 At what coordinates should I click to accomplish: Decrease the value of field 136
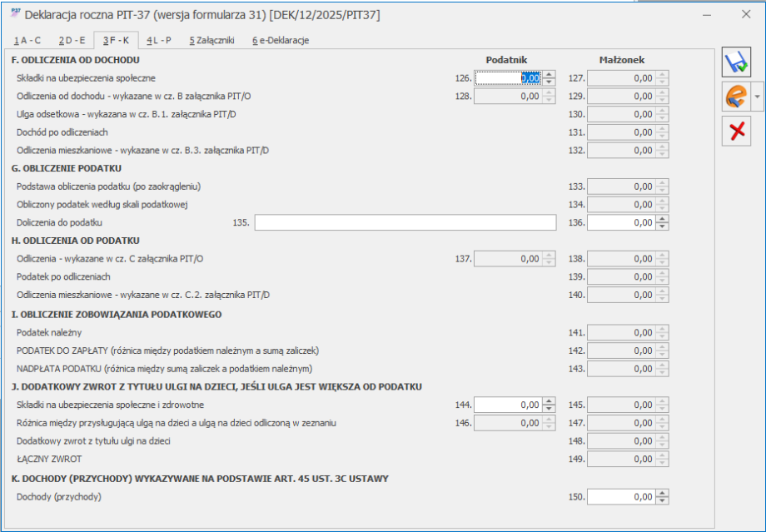point(663,226)
